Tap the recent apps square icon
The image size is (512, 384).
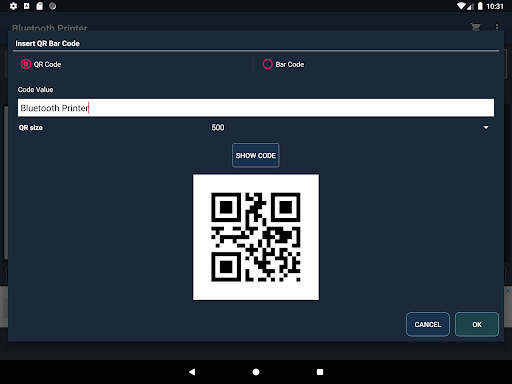click(x=320, y=372)
